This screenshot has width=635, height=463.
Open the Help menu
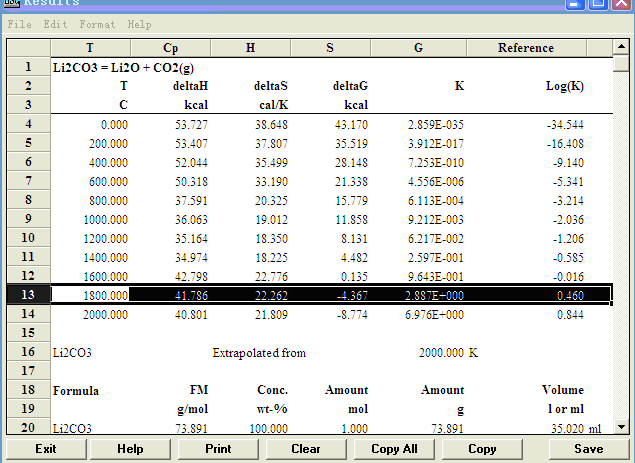139,24
